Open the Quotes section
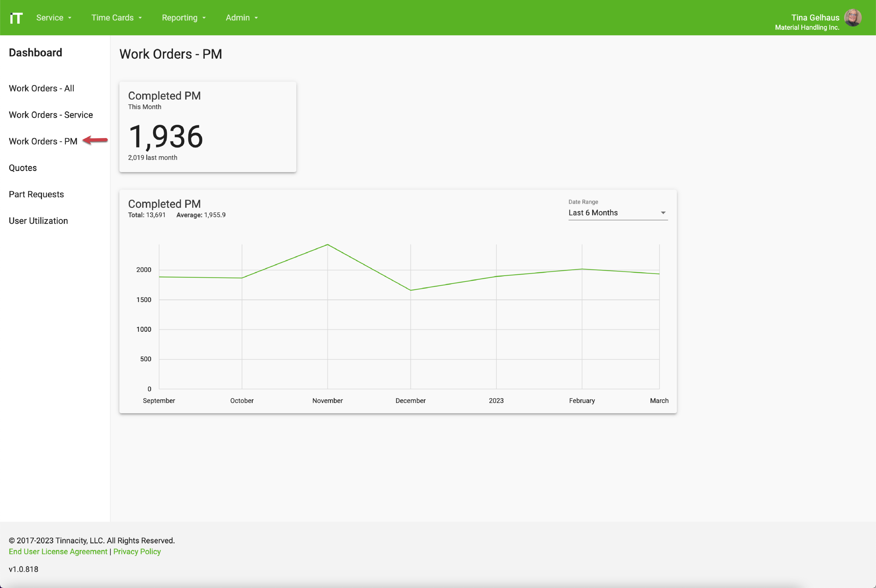The image size is (876, 588). (22, 167)
